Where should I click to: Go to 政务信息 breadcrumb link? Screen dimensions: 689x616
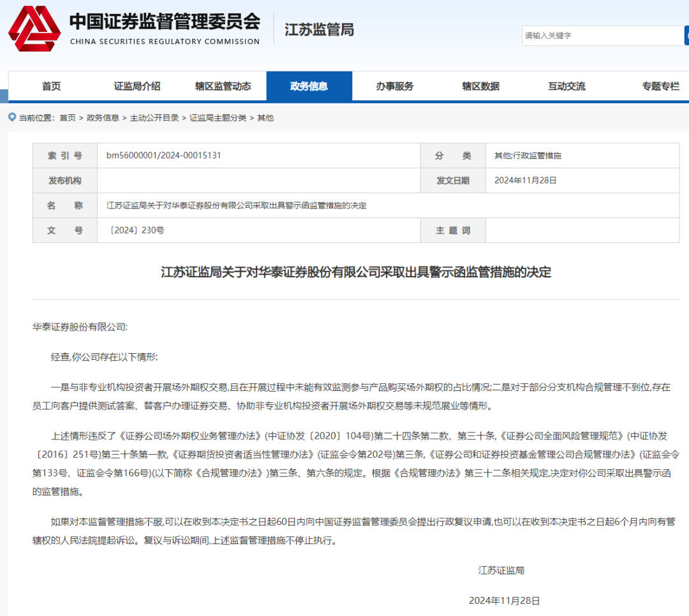(103, 118)
